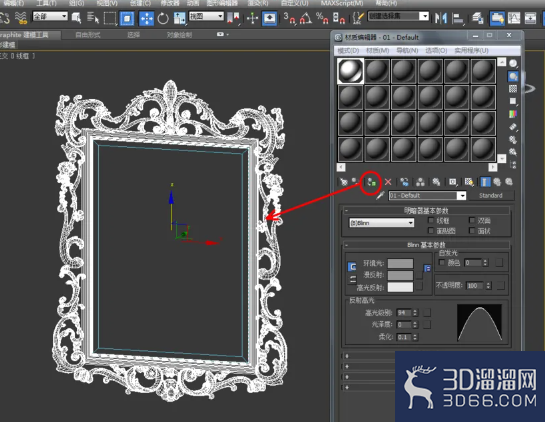Image resolution: width=545 pixels, height=422 pixels.
Task: Pick material from object with eyedropper
Action: coord(380,195)
